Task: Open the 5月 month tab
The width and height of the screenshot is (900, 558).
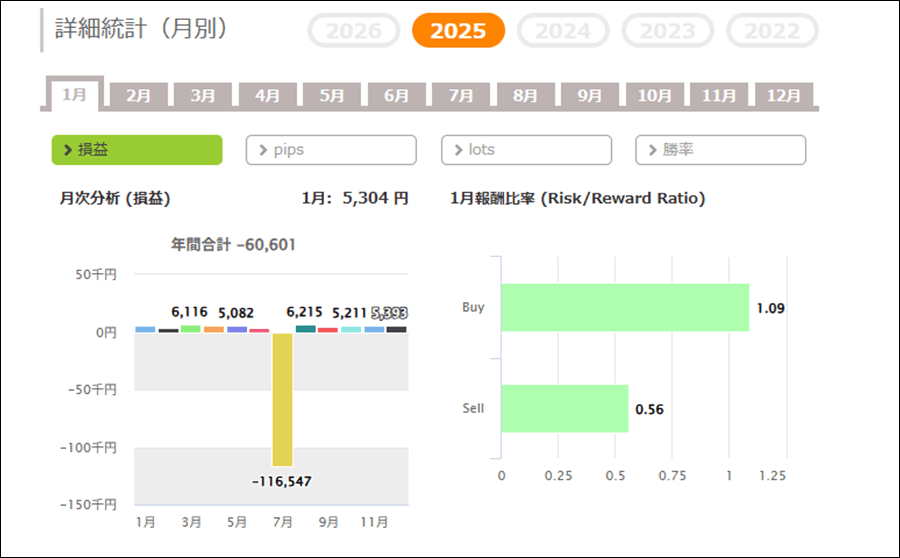Action: tap(332, 96)
